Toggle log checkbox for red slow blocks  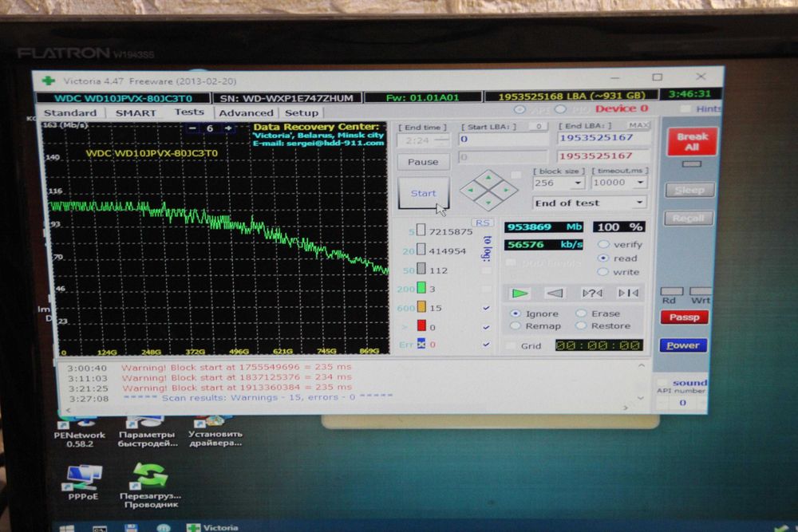pos(486,327)
